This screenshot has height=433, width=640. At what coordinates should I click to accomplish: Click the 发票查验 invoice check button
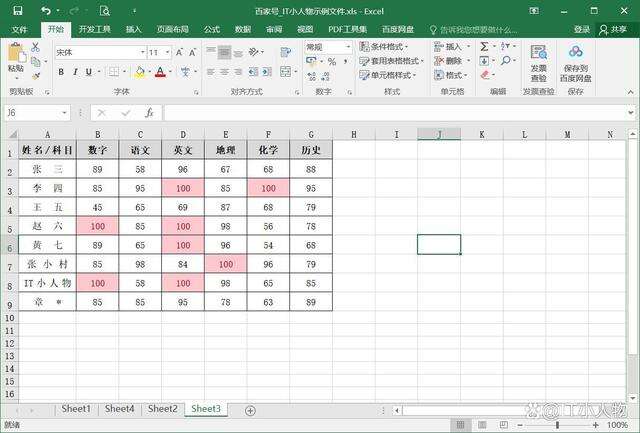tap(539, 64)
